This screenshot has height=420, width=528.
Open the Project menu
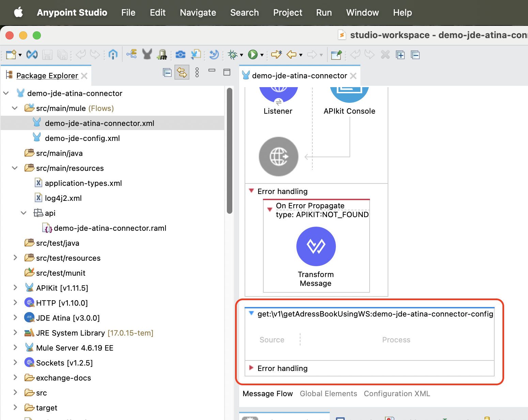pos(288,13)
